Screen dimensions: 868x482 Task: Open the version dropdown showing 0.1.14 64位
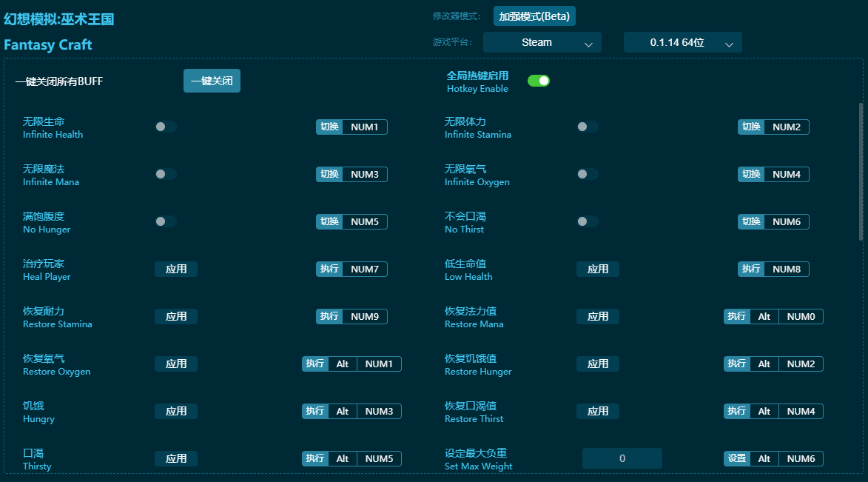pos(682,42)
